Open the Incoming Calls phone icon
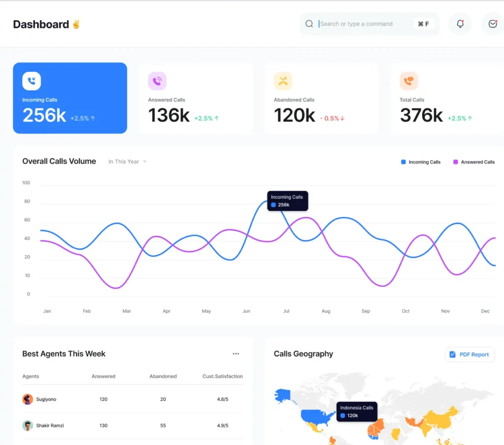 click(31, 81)
